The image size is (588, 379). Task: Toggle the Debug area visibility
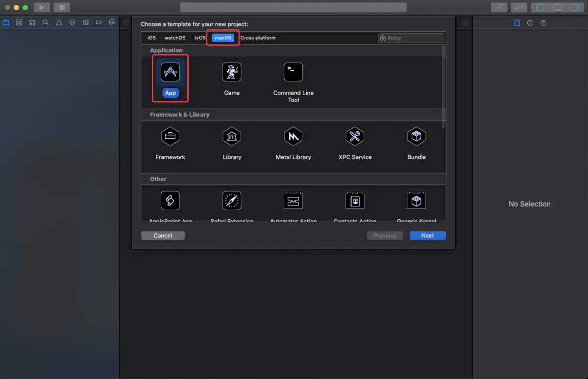[557, 7]
